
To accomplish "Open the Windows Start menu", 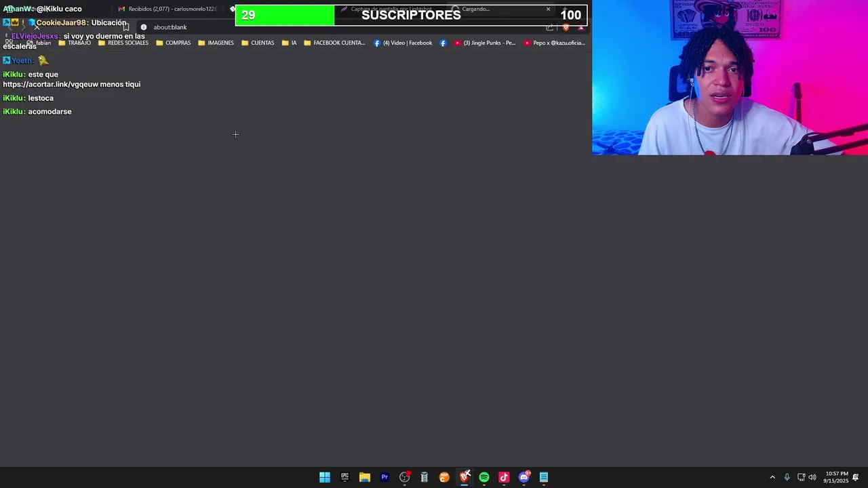I will pyautogui.click(x=325, y=477).
